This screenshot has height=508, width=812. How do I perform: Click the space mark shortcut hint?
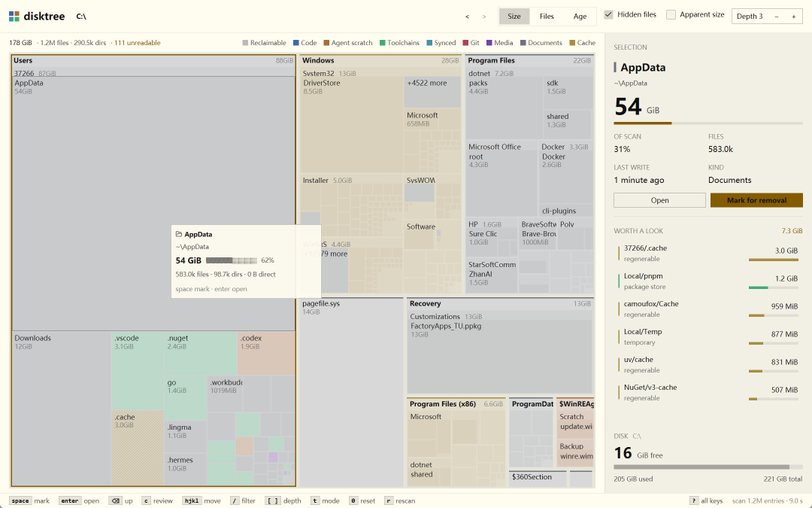[29, 500]
